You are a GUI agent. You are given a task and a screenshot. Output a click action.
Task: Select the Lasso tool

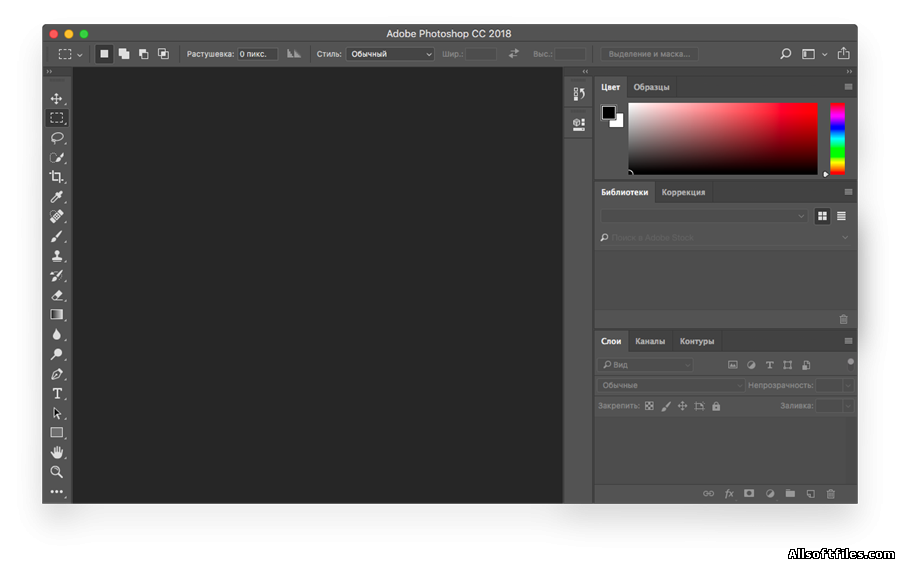[56, 138]
